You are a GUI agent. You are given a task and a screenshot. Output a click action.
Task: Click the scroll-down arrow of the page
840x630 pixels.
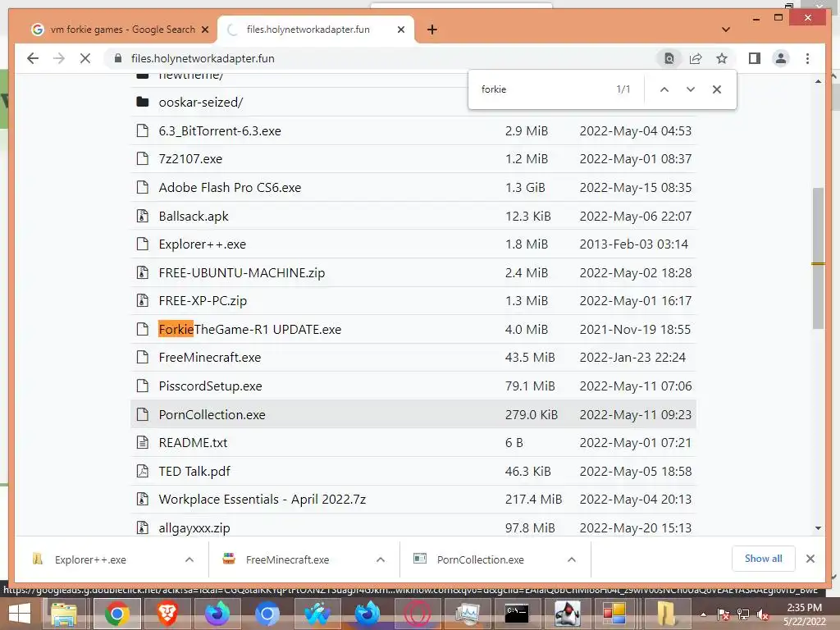[818, 528]
